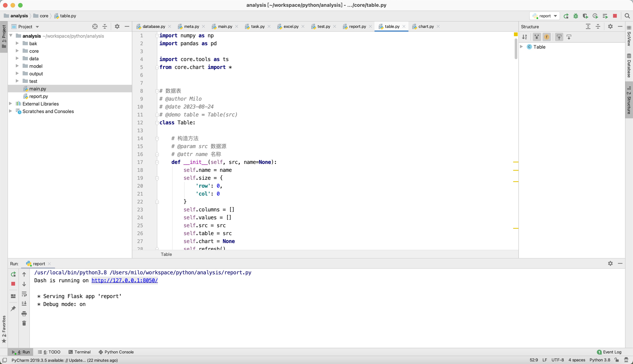
Task: Open Dash URL http://127.0.0.1:8050/
Action: coord(125,280)
